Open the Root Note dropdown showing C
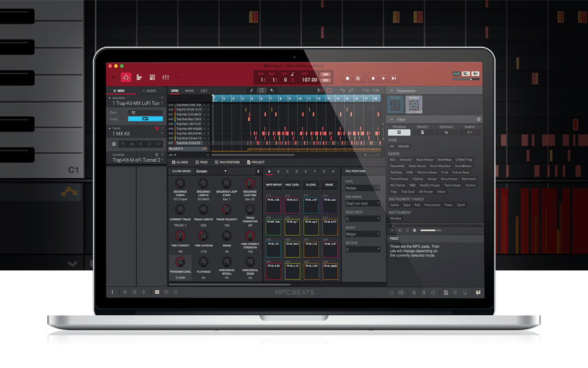This screenshot has height=368, width=588. point(362,219)
